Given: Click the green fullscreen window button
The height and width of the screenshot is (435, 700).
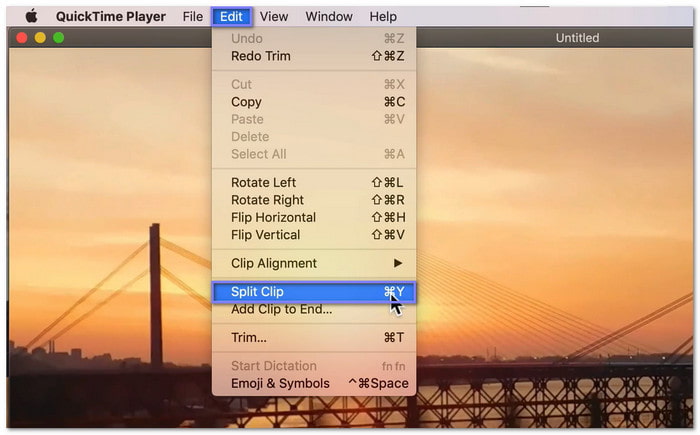Looking at the screenshot, I should point(59,38).
